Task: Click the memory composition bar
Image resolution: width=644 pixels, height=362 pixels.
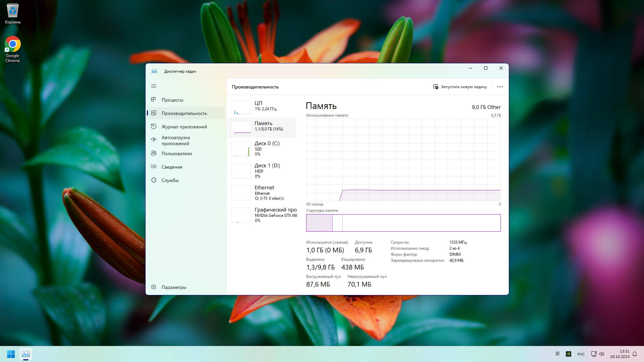Action: (403, 223)
